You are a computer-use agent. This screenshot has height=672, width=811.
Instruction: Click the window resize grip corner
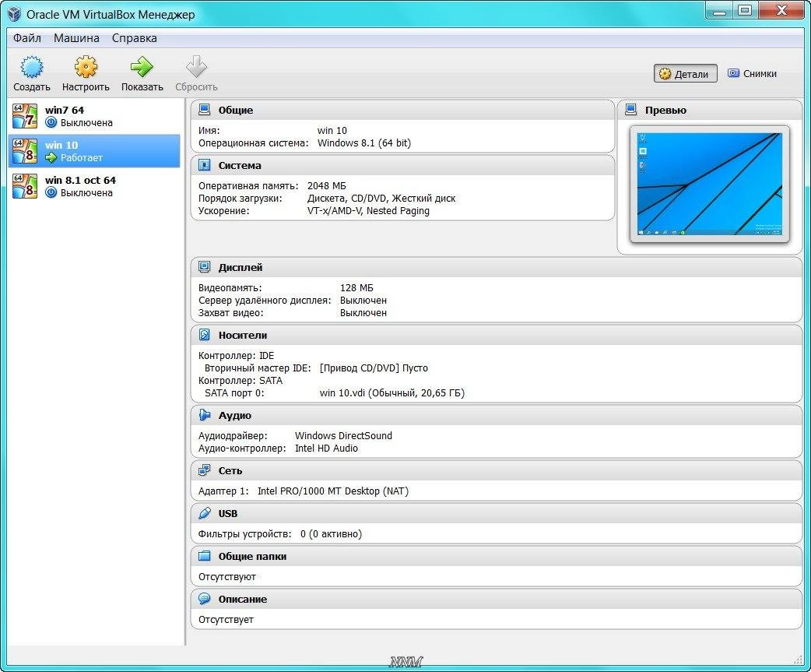(x=798, y=660)
